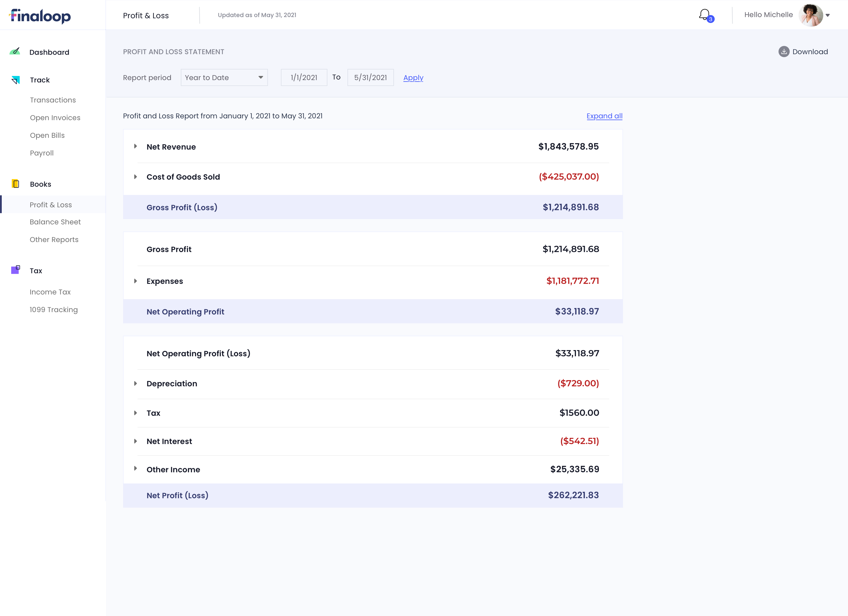This screenshot has width=848, height=616.
Task: Click the Apply link
Action: (413, 78)
